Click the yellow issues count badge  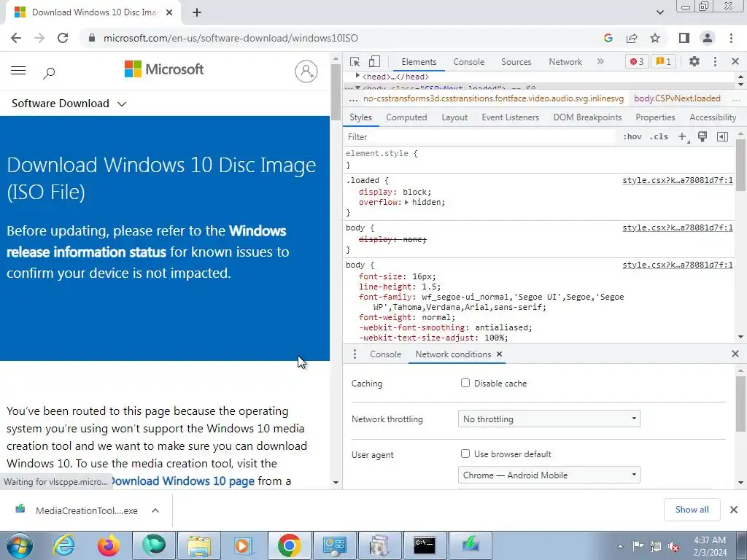point(664,61)
